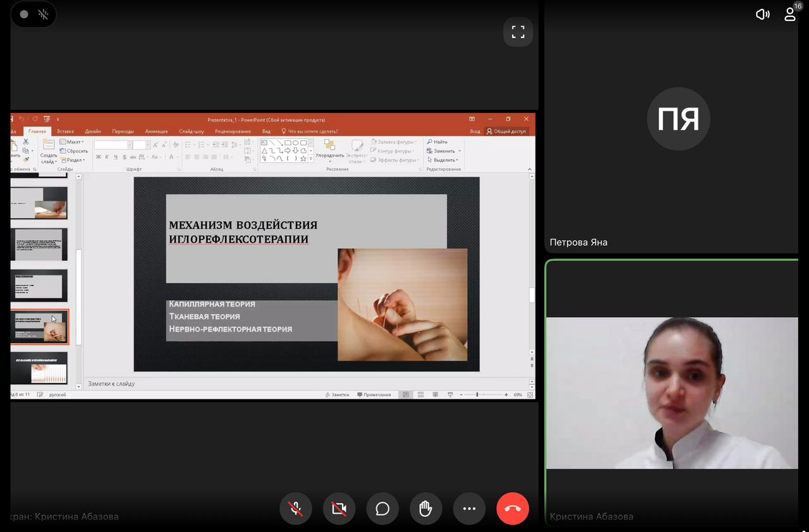Unmute the microphone in call controls

tap(296, 509)
